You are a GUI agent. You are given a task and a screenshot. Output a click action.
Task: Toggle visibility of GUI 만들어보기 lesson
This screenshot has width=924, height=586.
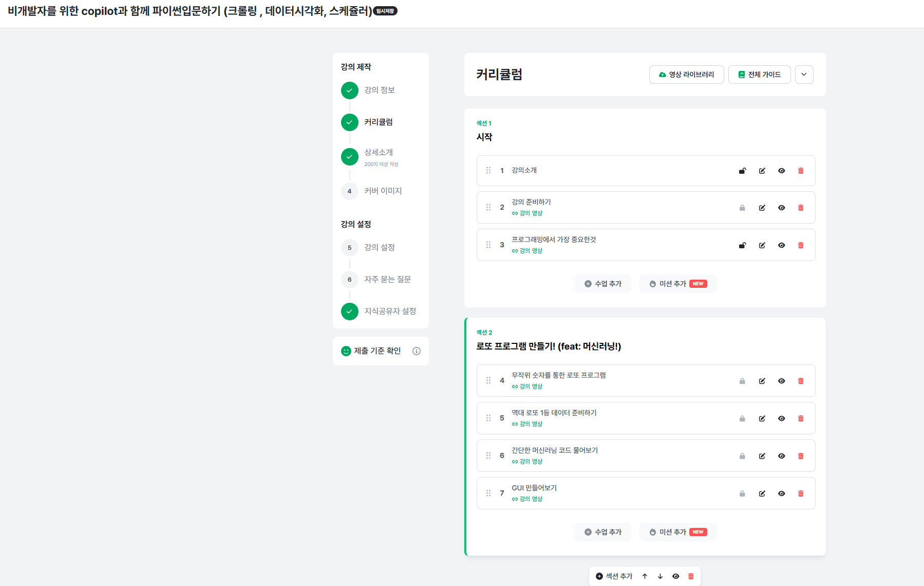[x=781, y=493]
